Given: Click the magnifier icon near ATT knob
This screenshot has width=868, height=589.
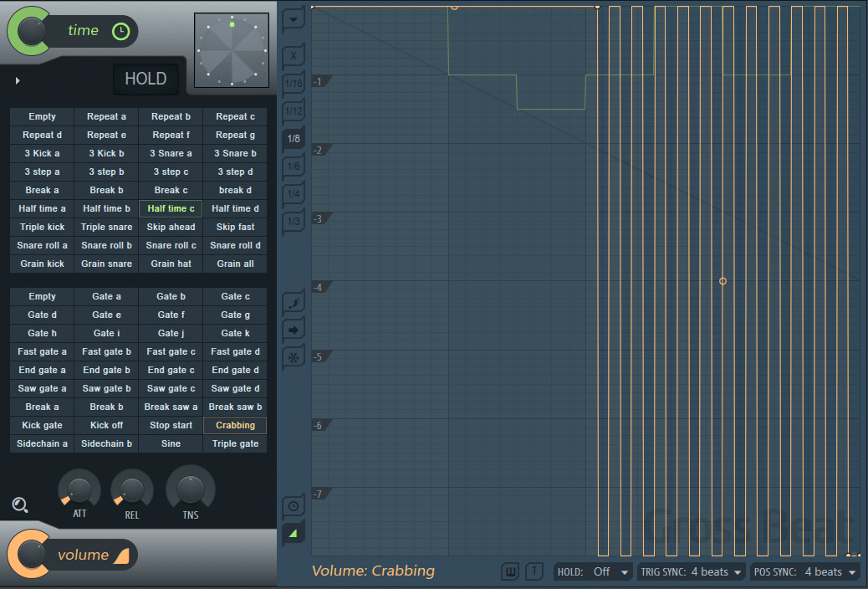Looking at the screenshot, I should 21,504.
